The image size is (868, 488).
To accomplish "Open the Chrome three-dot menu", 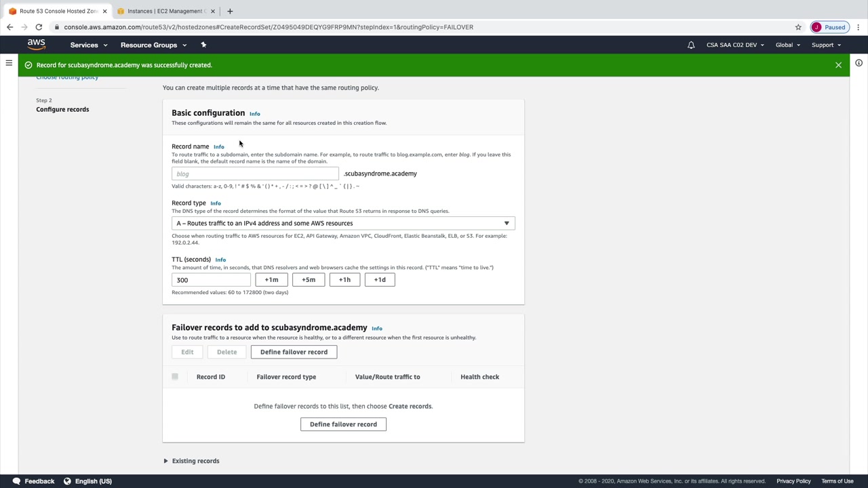I will pyautogui.click(x=859, y=27).
